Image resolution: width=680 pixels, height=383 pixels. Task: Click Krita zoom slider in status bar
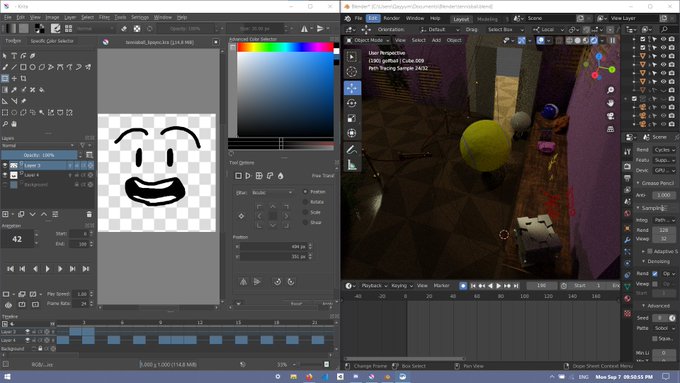(311, 364)
